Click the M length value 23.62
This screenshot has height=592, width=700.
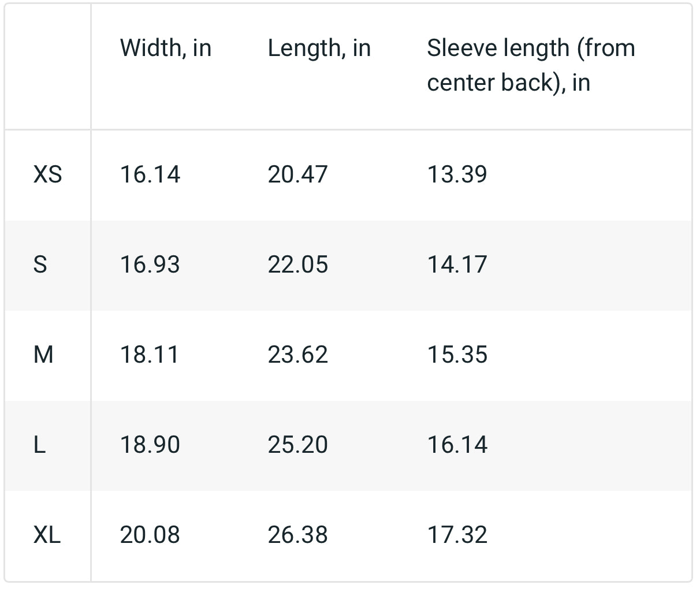click(297, 355)
